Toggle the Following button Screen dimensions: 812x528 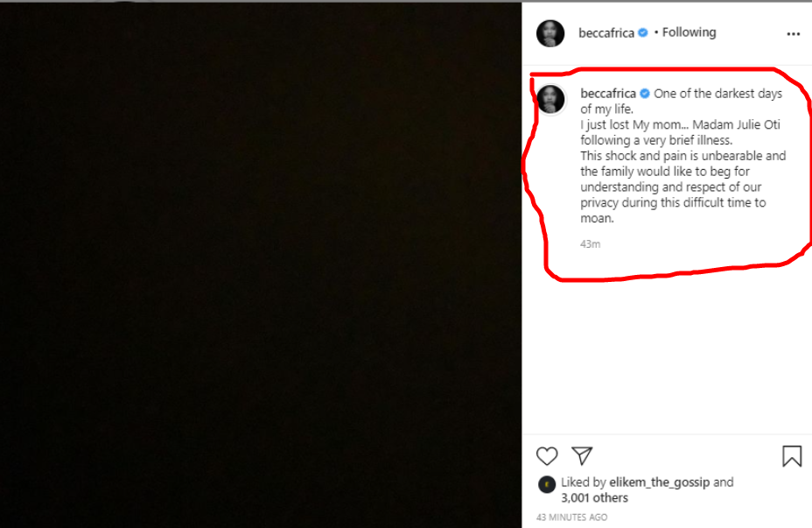pos(689,32)
